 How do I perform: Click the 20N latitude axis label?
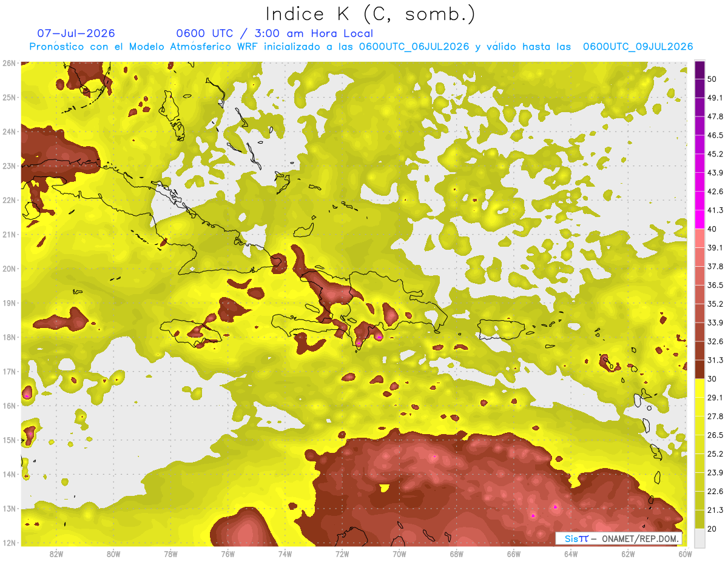(9, 269)
